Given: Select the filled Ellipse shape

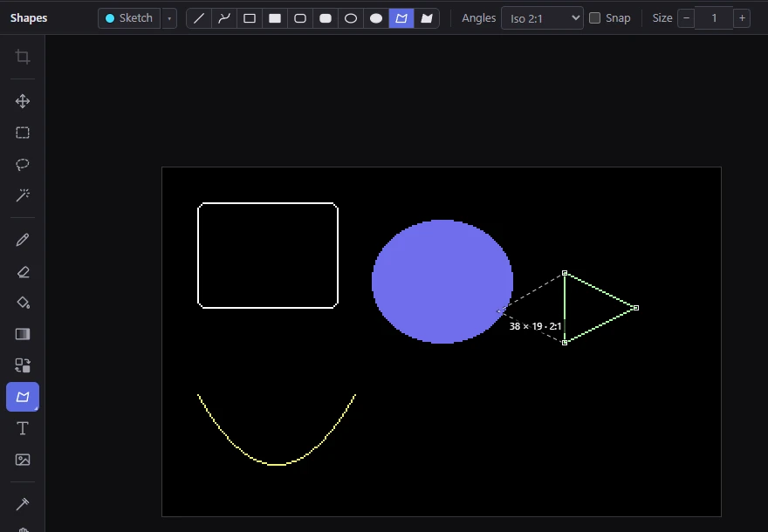Looking at the screenshot, I should (376, 18).
